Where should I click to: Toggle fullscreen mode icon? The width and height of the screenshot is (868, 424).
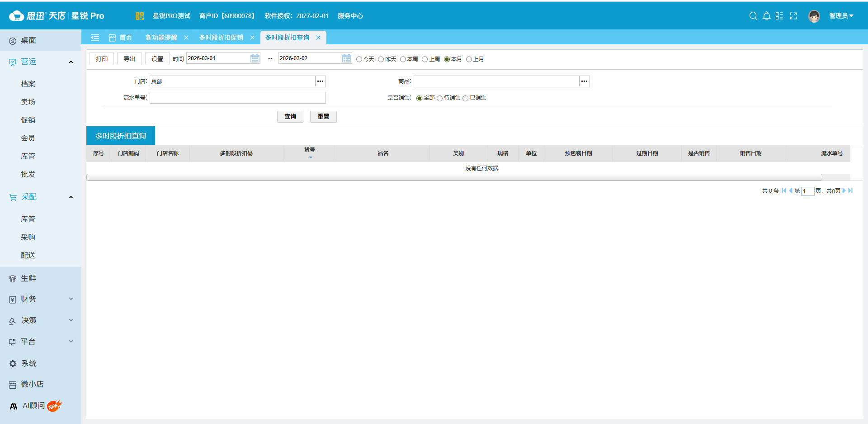pos(793,16)
